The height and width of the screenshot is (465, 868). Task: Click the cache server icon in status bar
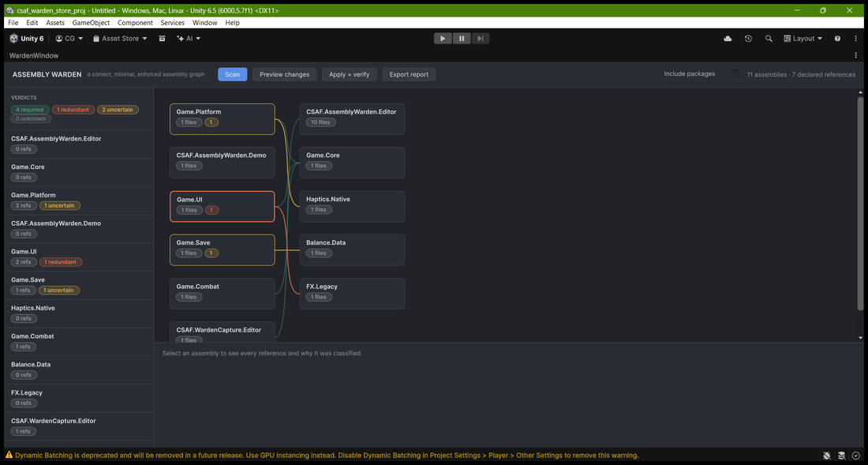841,456
